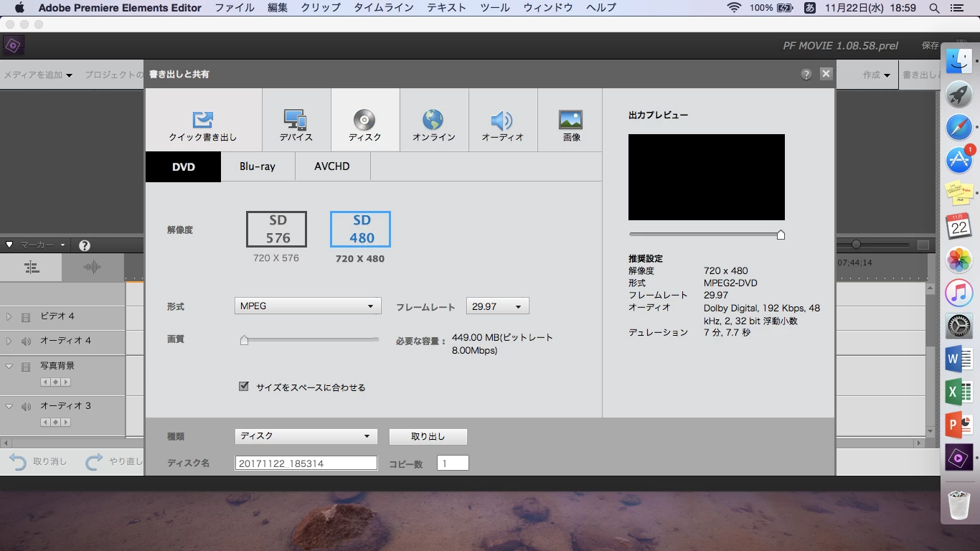Image resolution: width=980 pixels, height=551 pixels.
Task: Collapse the オーディオ 3 track
Action: 9,406
